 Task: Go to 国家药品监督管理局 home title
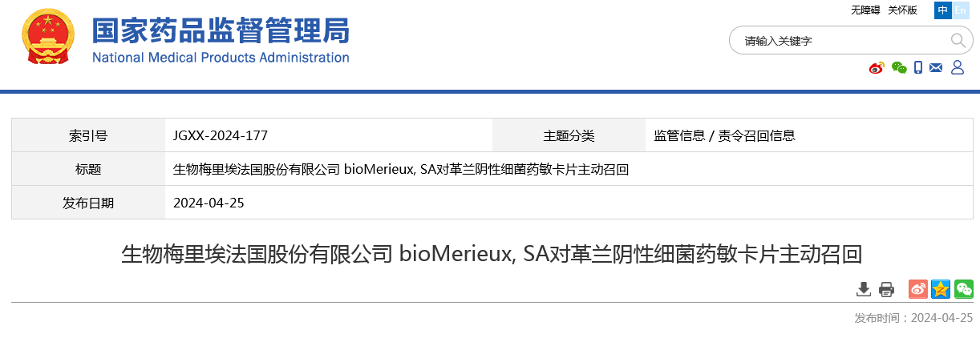[x=221, y=32]
